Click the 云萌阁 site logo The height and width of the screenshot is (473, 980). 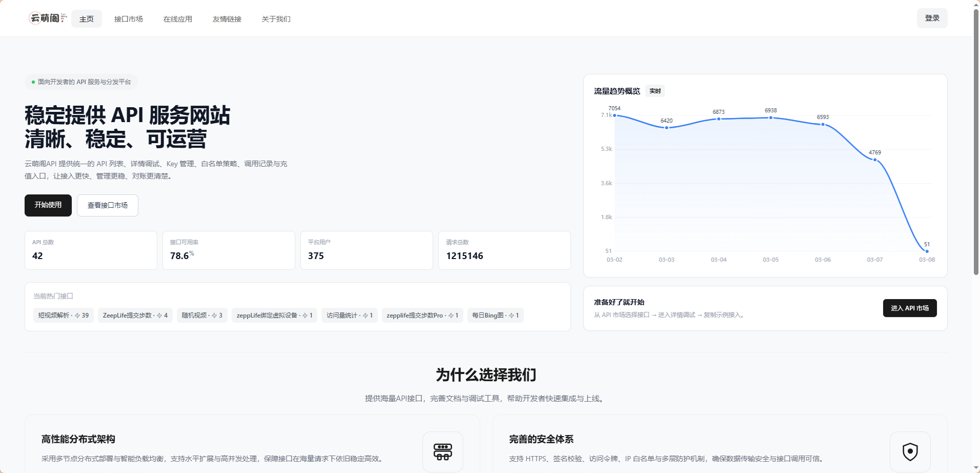point(48,18)
